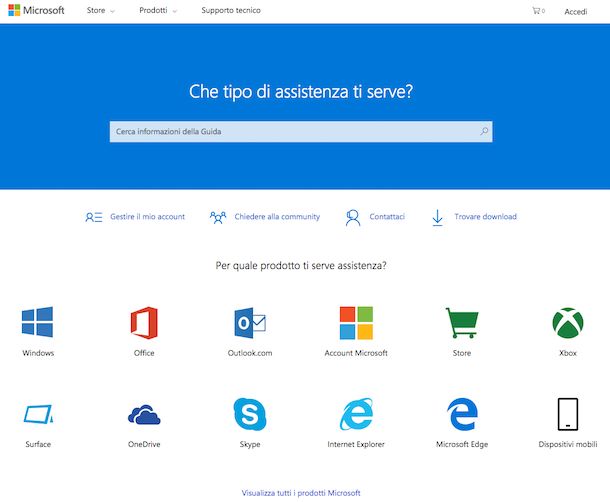Click the Xbox label text
The height and width of the screenshot is (502, 610).
[x=568, y=353]
